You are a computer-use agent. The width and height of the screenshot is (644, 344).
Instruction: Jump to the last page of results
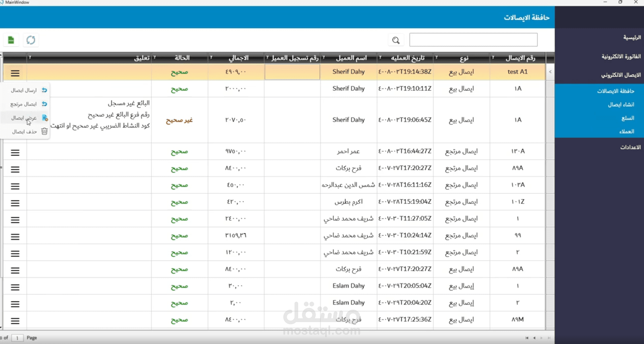549,338
